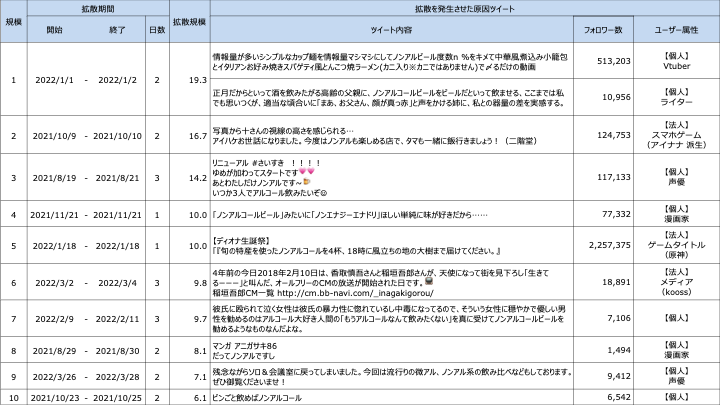Select follower count 18,891
This screenshot has height=405, width=720.
click(616, 282)
